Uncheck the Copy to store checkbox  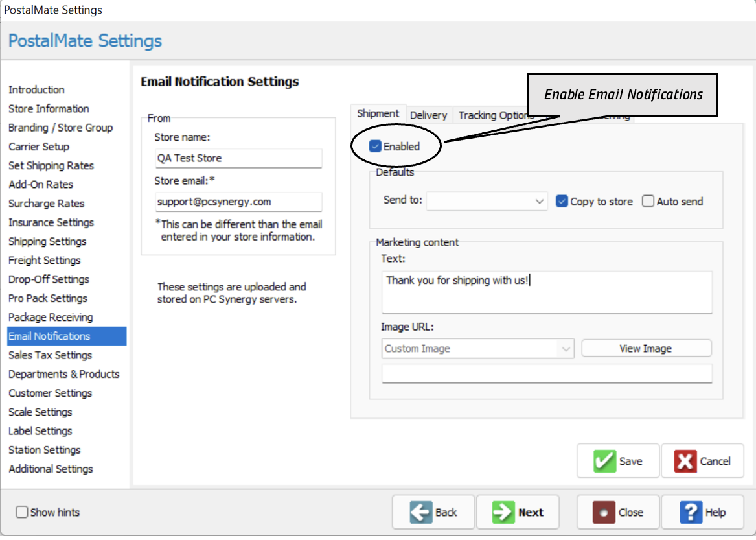coord(562,201)
